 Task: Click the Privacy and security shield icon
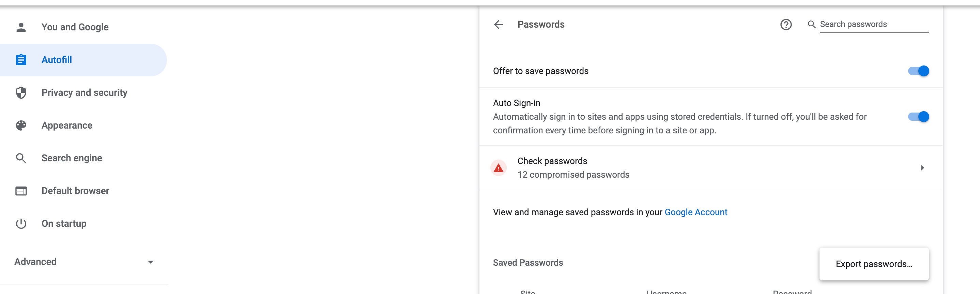point(21,92)
